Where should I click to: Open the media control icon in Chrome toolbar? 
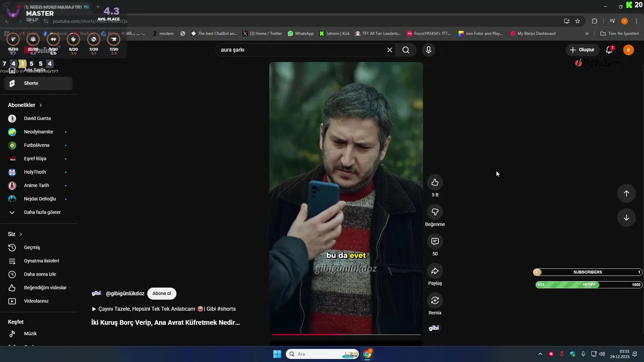point(612,21)
